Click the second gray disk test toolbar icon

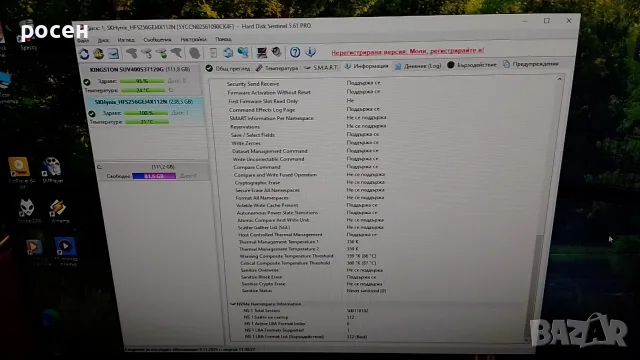147,53
